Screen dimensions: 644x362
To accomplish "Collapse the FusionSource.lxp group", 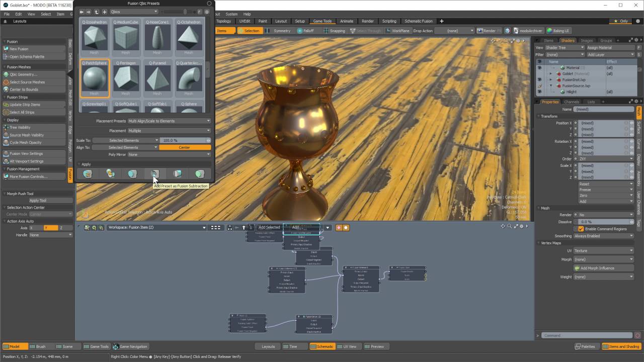I will [550, 85].
